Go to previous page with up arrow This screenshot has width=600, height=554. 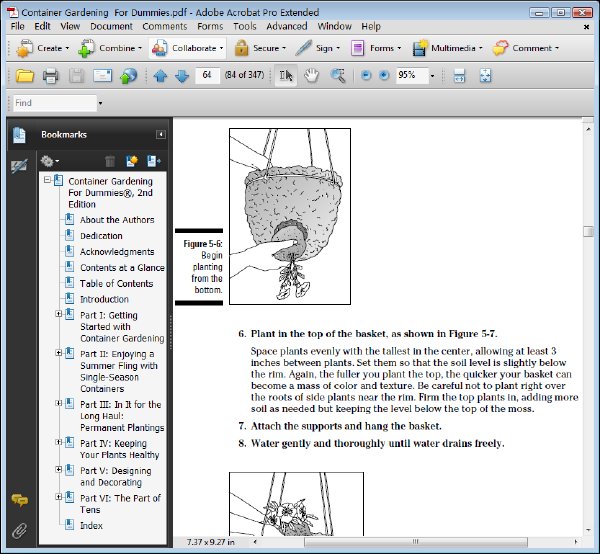[x=160, y=76]
